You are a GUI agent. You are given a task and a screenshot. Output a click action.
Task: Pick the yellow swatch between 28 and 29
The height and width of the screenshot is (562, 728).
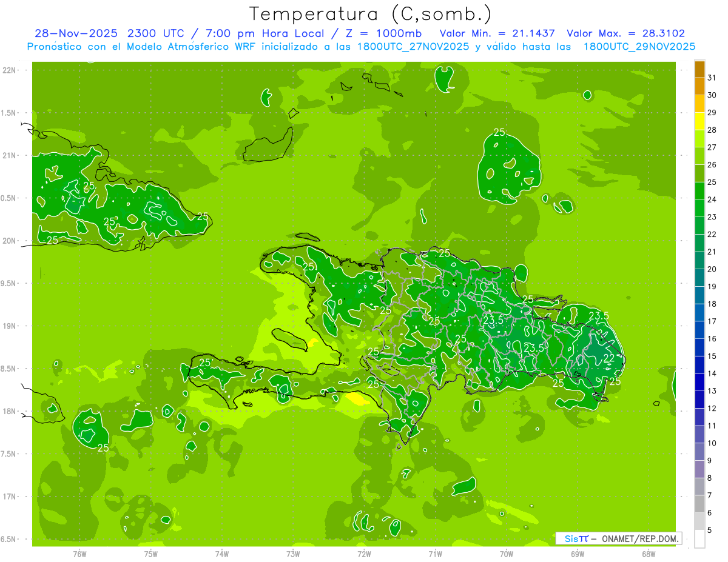click(x=699, y=122)
